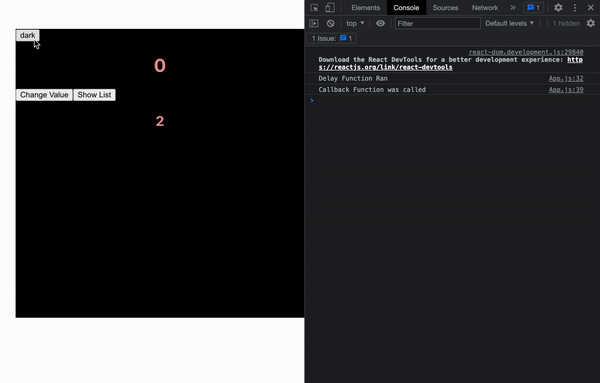Open the App.js:39 source link
This screenshot has width=600, height=383.
click(566, 90)
